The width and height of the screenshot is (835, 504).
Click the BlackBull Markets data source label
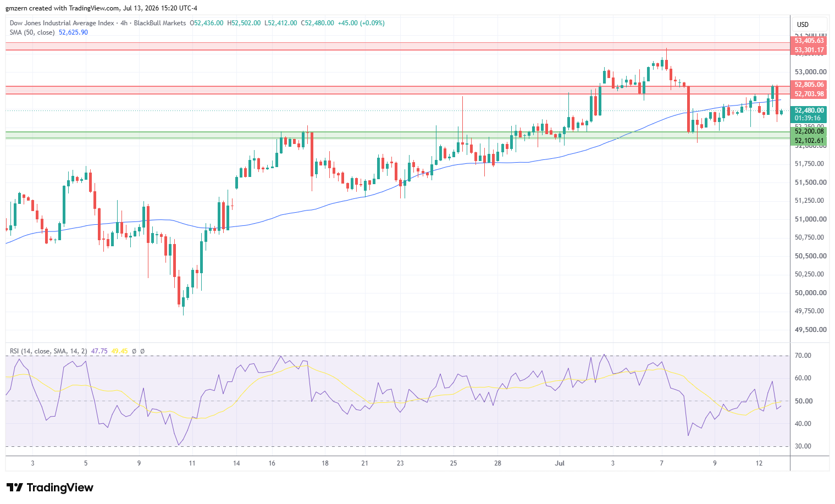click(x=160, y=23)
